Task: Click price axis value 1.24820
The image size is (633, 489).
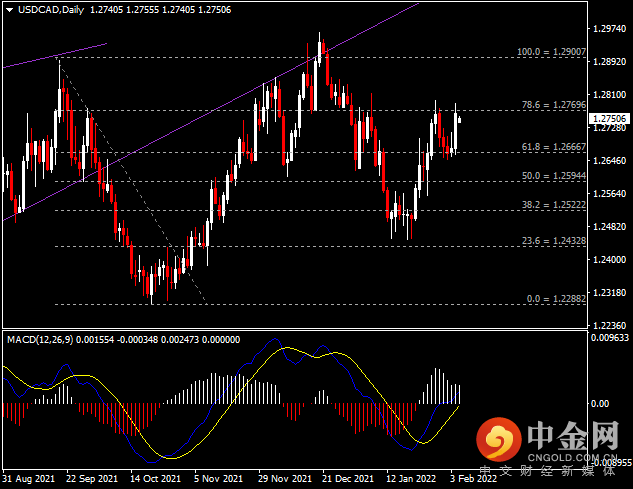Action: pos(609,227)
